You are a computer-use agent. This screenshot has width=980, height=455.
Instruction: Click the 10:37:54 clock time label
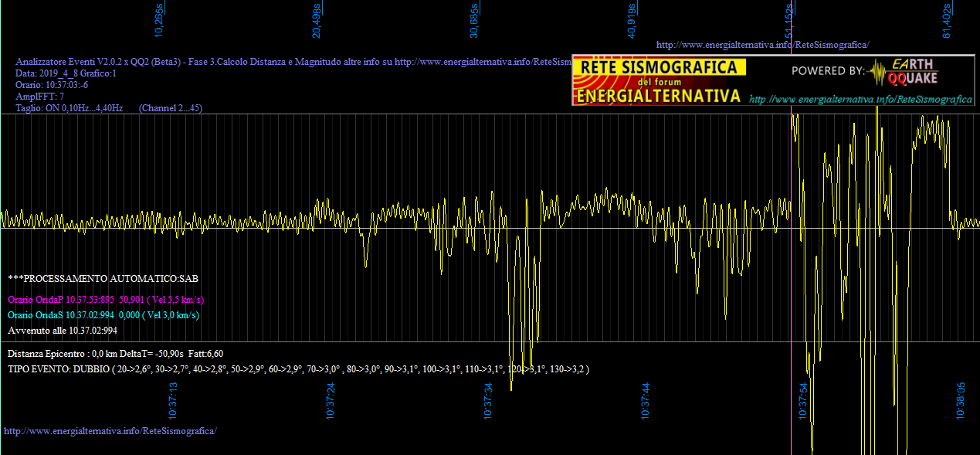coord(803,400)
